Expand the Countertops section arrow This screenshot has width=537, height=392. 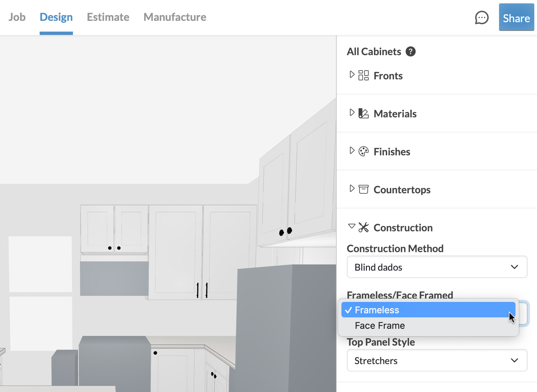(x=352, y=189)
